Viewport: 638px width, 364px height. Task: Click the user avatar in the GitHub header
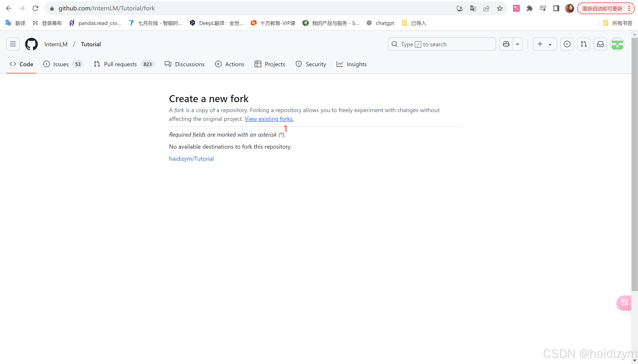pos(617,44)
